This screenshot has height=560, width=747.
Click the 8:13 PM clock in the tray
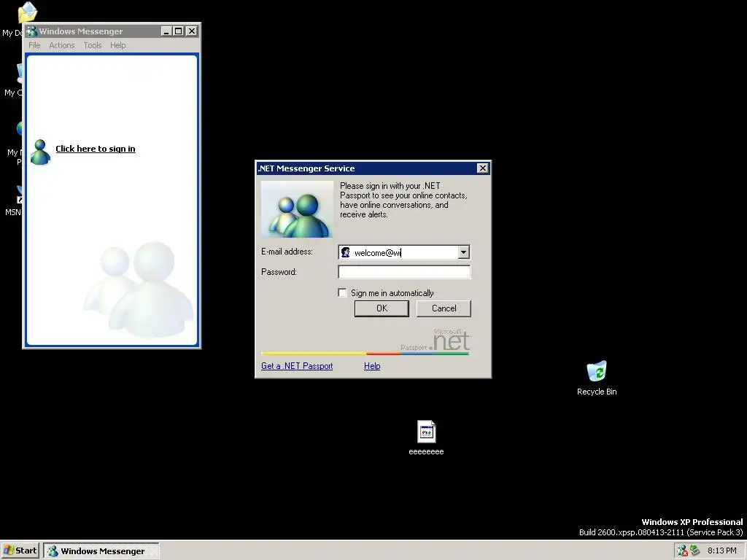point(721,551)
